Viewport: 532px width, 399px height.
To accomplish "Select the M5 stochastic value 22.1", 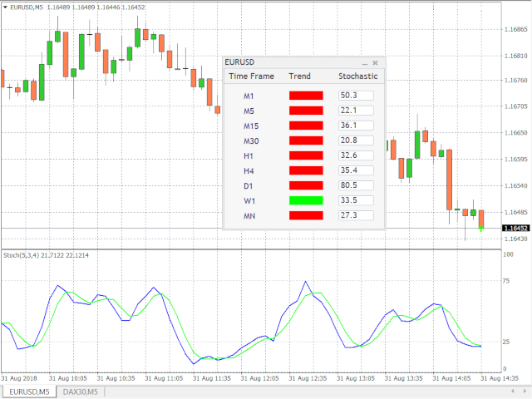I will (356, 111).
